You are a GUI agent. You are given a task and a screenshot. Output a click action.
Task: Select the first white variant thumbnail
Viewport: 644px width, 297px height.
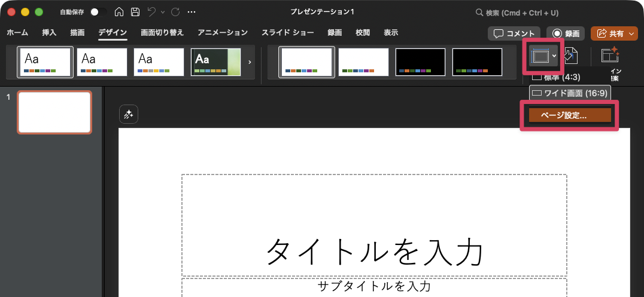[307, 62]
